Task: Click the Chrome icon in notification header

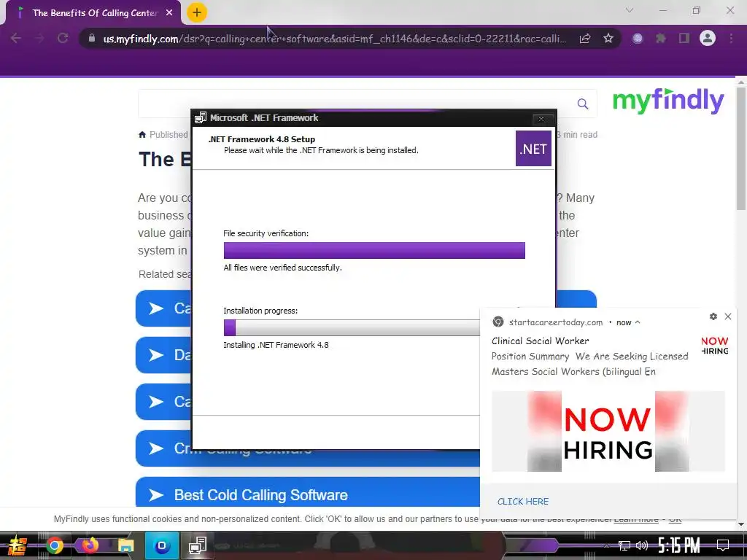Action: [x=498, y=322]
